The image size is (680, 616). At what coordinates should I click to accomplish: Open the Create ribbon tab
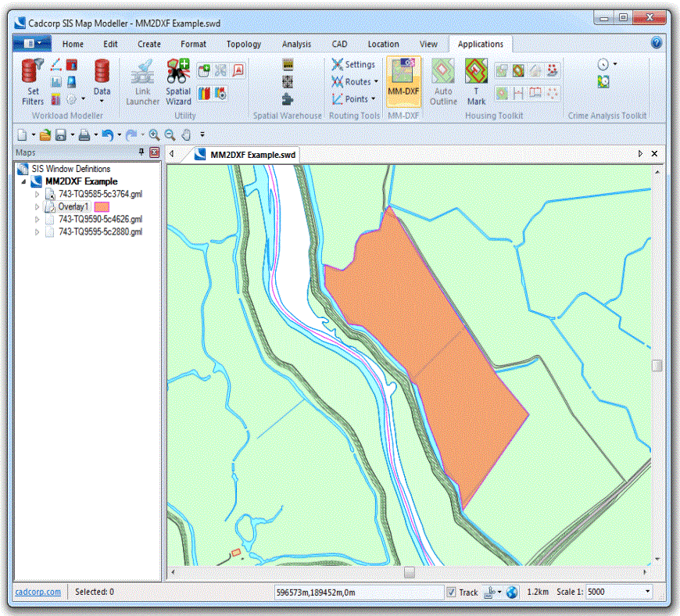149,45
